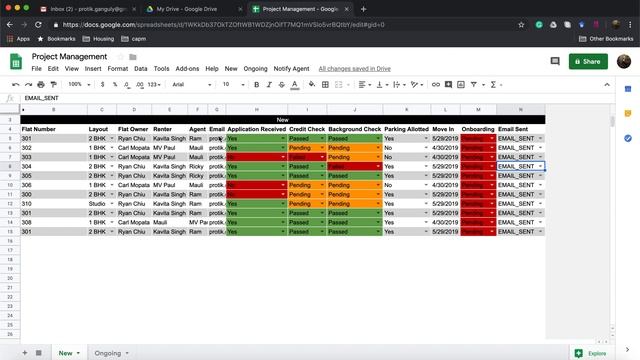Change text color with underlined A
This screenshot has width=640, height=360.
coord(295,84)
